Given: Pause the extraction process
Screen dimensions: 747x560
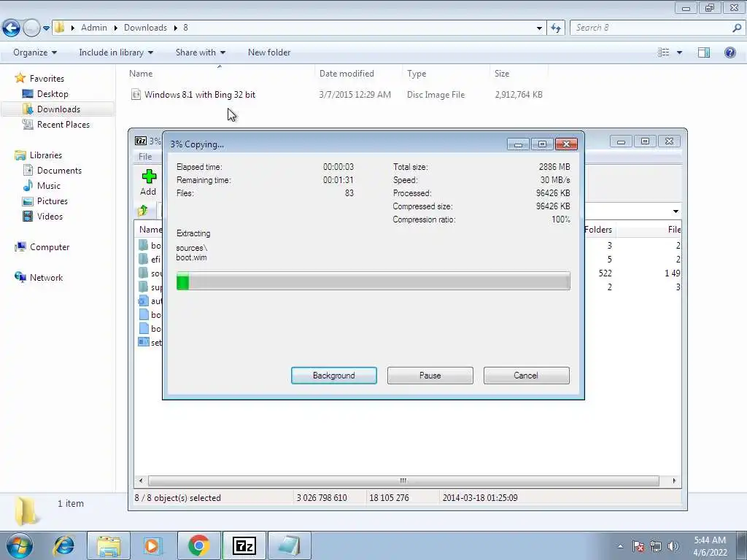Looking at the screenshot, I should (x=430, y=376).
